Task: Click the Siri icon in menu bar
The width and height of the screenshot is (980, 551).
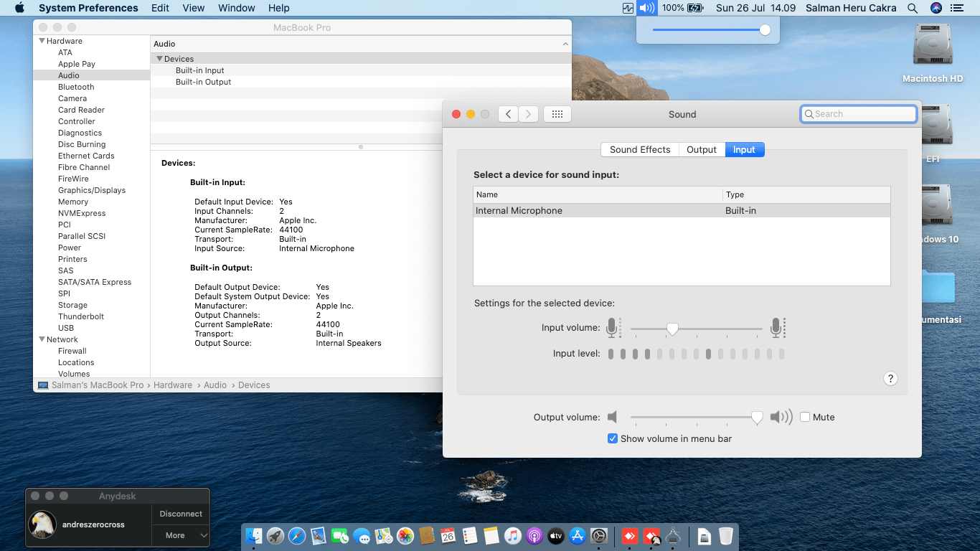Action: click(x=936, y=8)
